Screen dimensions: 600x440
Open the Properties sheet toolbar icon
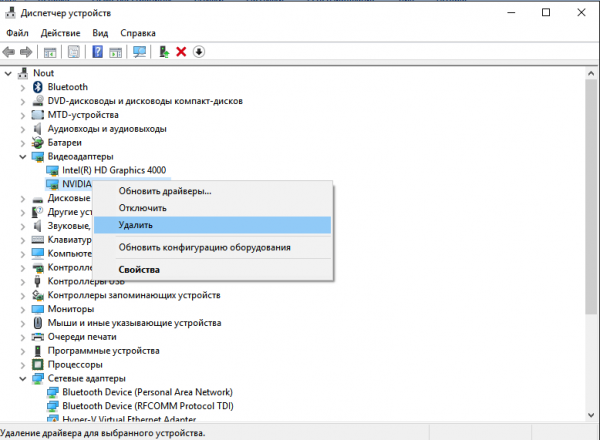tap(73, 52)
